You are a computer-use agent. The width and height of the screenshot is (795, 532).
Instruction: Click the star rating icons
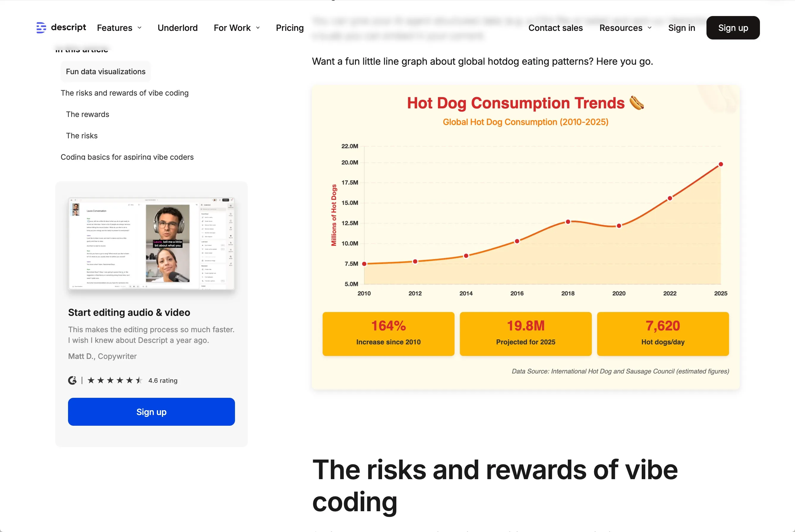[x=115, y=380]
